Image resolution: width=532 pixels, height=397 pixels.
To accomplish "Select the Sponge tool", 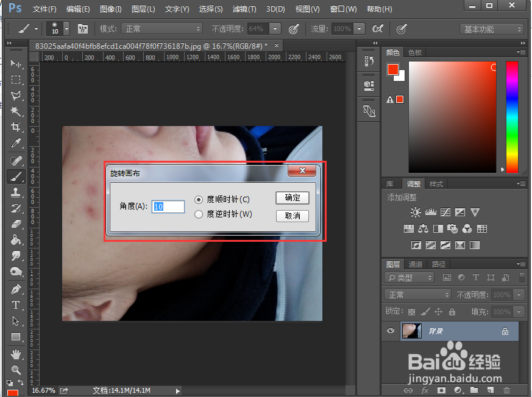I will (16, 272).
